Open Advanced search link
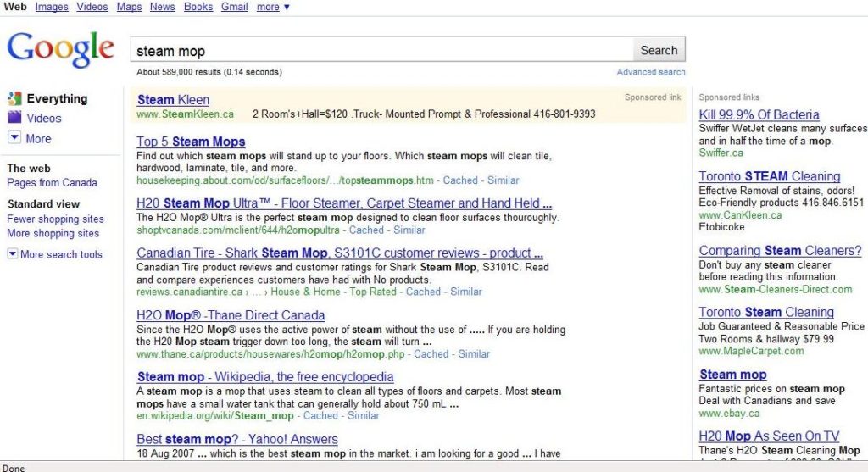 (651, 72)
